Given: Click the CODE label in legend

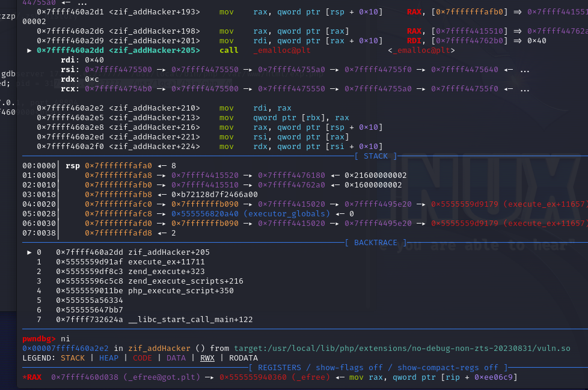Looking at the screenshot, I should [142, 358].
